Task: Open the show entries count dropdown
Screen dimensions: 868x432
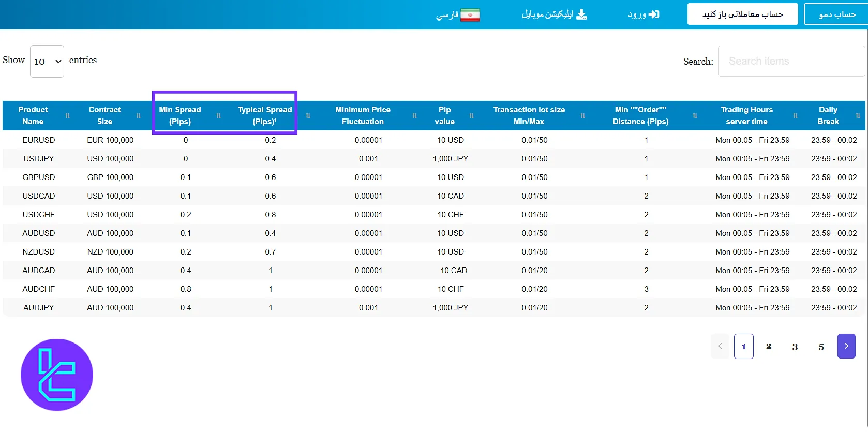Action: (47, 62)
